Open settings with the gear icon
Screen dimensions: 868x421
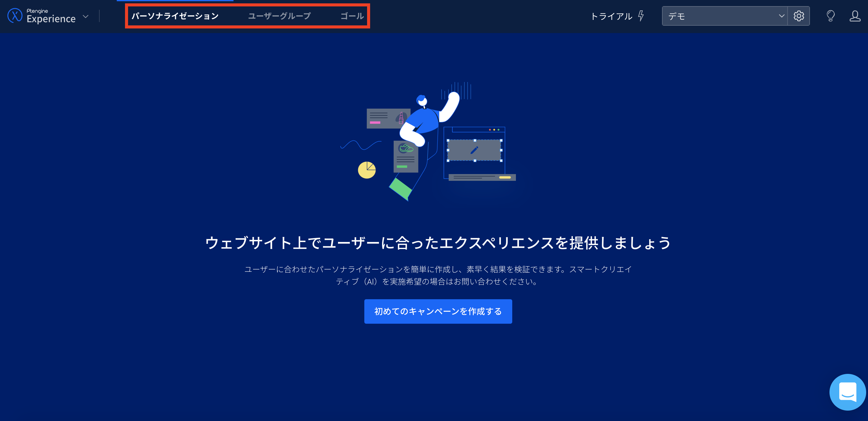click(x=799, y=16)
